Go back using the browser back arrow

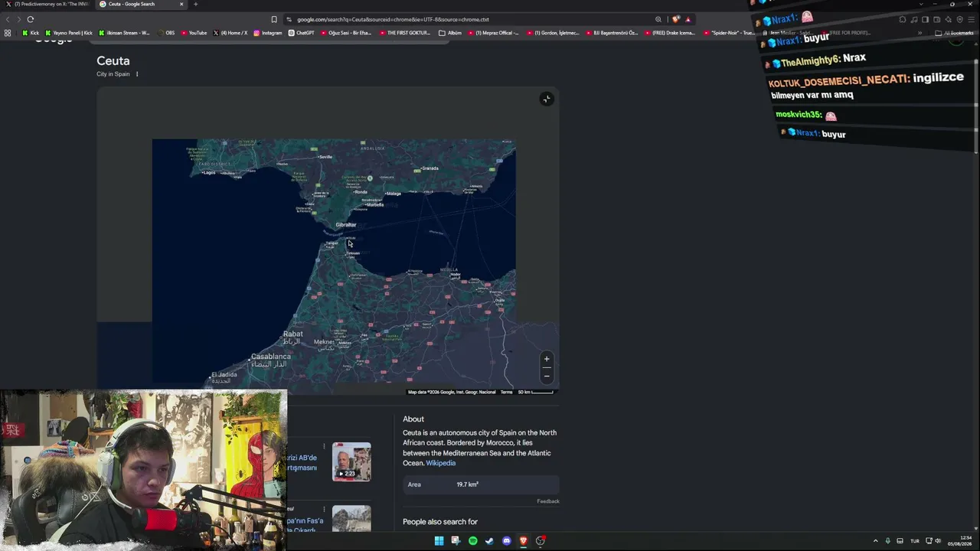tap(8, 19)
